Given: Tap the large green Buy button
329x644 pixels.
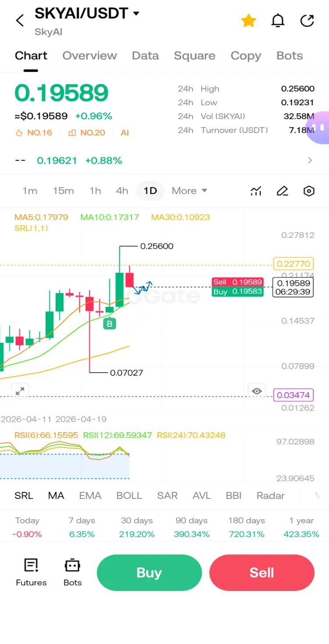Looking at the screenshot, I should coord(149,573).
